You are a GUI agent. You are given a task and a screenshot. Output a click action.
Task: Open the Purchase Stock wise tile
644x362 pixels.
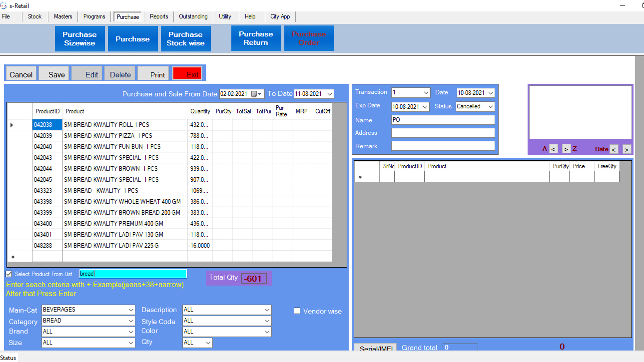[185, 38]
